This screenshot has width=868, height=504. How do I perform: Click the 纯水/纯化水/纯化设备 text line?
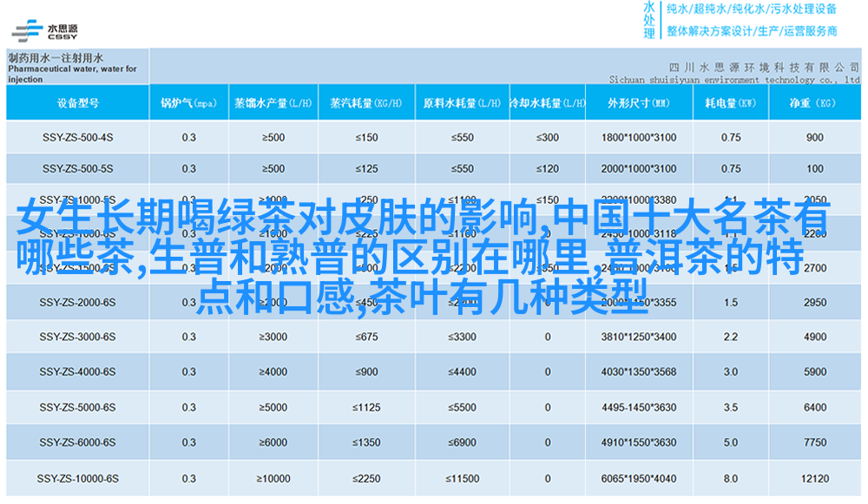coord(752,10)
